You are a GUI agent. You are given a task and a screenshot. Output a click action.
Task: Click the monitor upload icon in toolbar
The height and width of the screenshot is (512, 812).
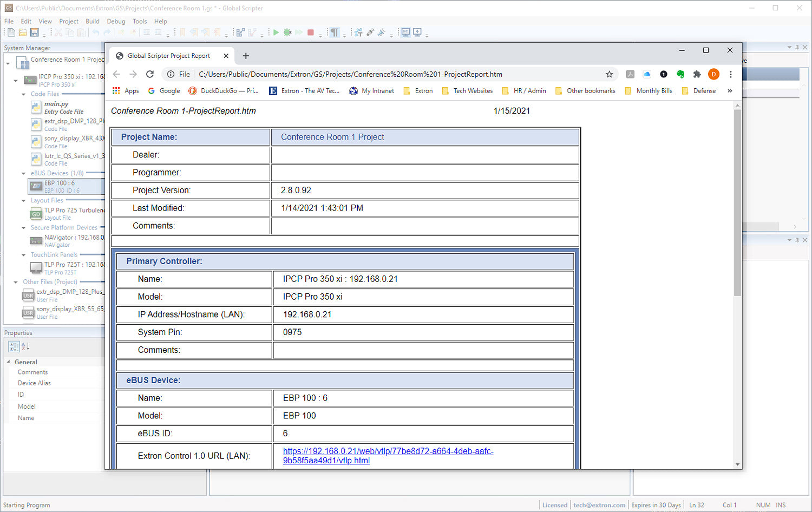417,32
